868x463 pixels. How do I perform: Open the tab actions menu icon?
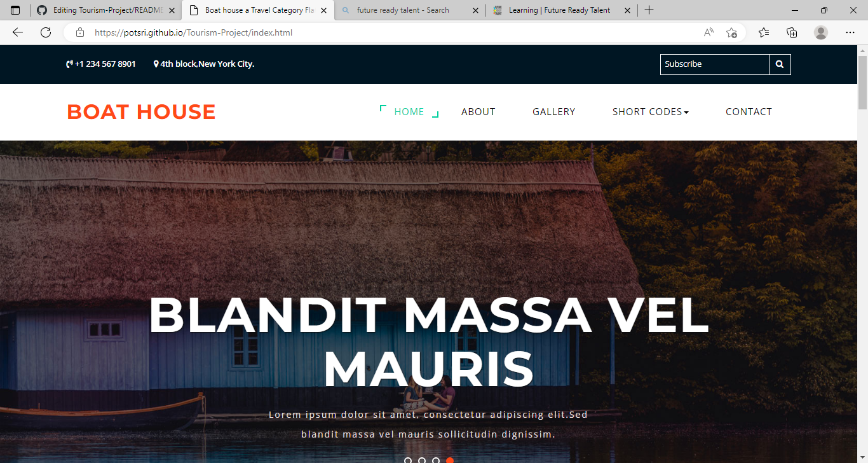pyautogui.click(x=15, y=10)
